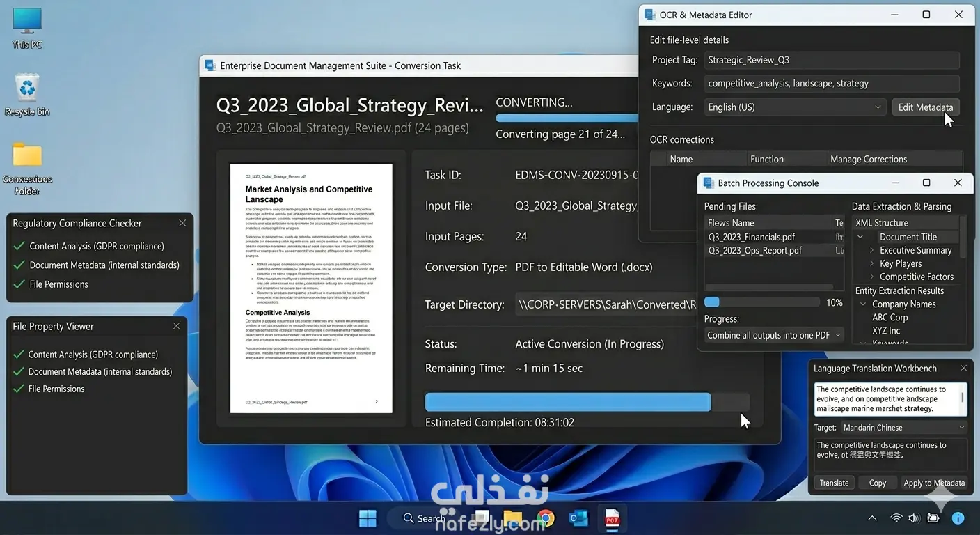Expand the Key Players tree node
Screen dimensions: 980x535
(x=872, y=263)
